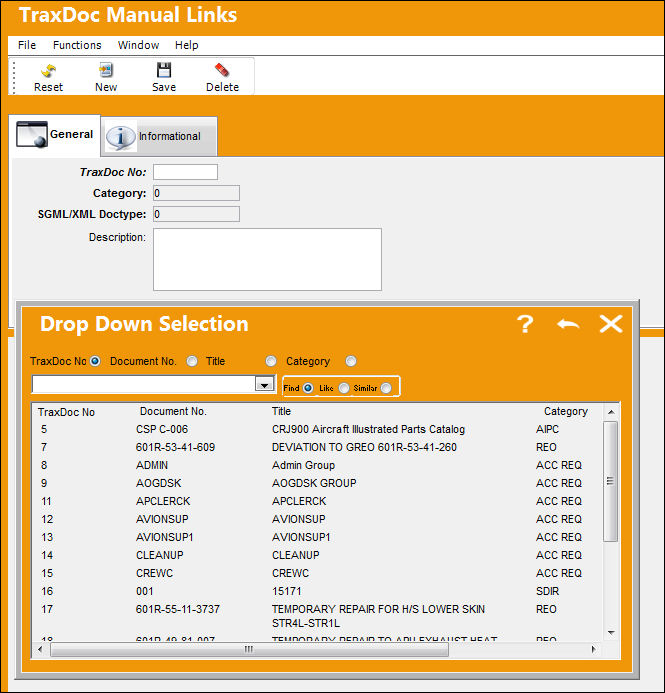Switch to the General tab
The height and width of the screenshot is (693, 665).
pos(54,135)
